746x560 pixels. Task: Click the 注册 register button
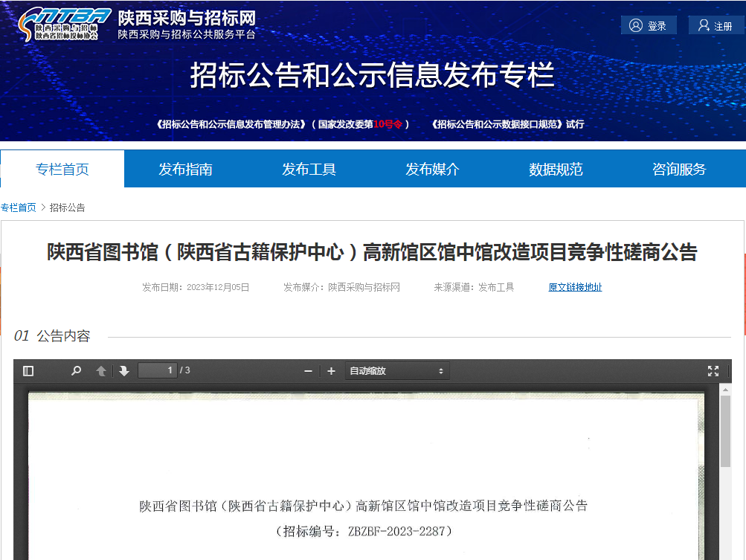[716, 25]
